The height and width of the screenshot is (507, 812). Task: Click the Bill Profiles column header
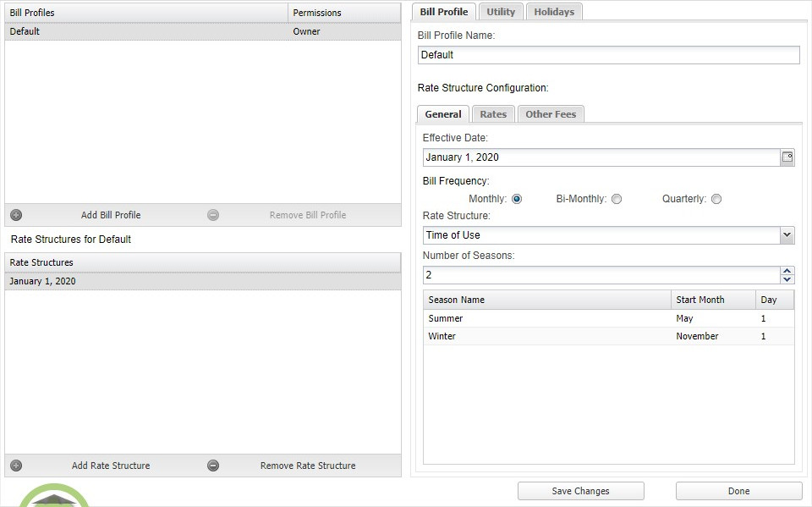pos(146,13)
